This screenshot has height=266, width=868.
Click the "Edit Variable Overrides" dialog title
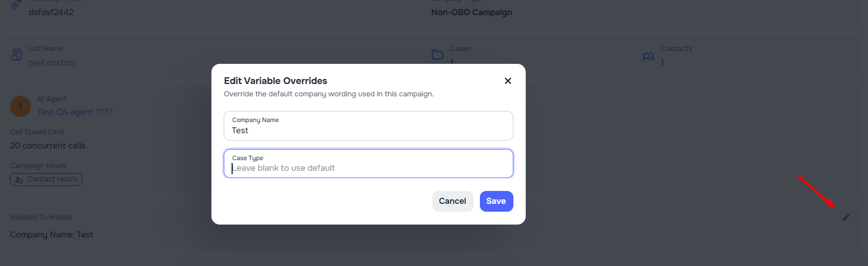tap(275, 81)
